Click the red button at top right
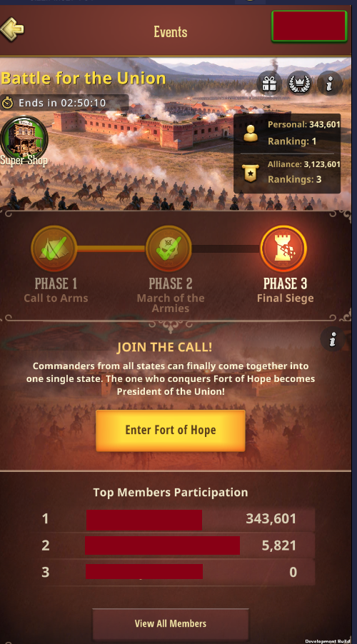The width and height of the screenshot is (357, 644). tap(309, 26)
